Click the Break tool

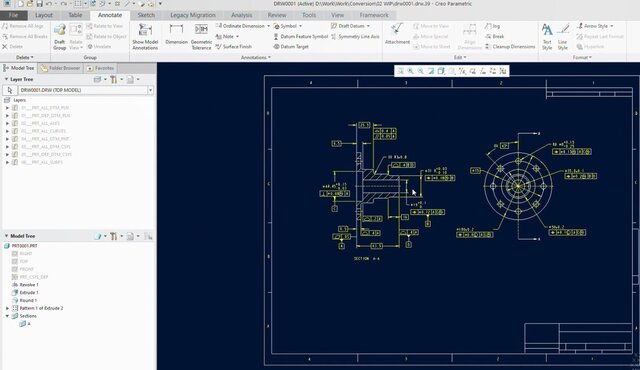495,36
